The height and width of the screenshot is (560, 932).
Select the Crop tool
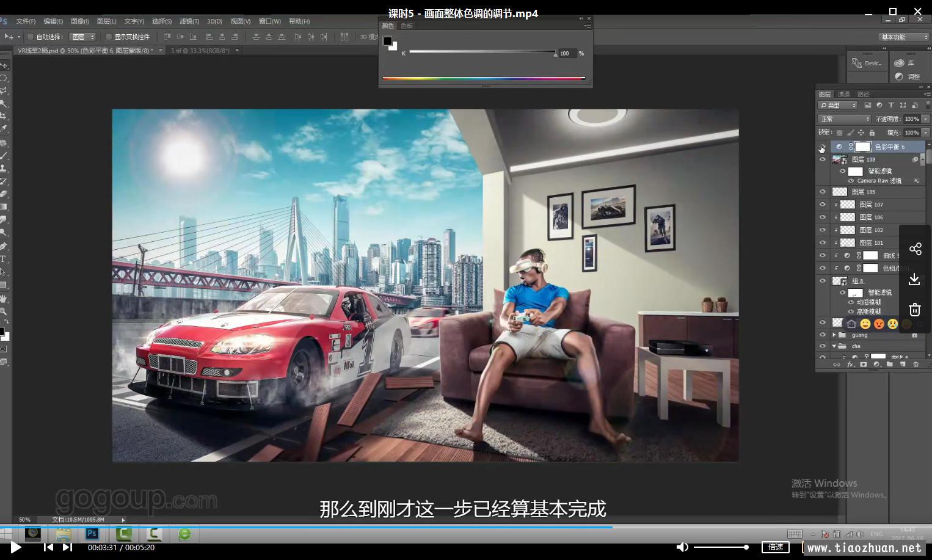coord(4,116)
